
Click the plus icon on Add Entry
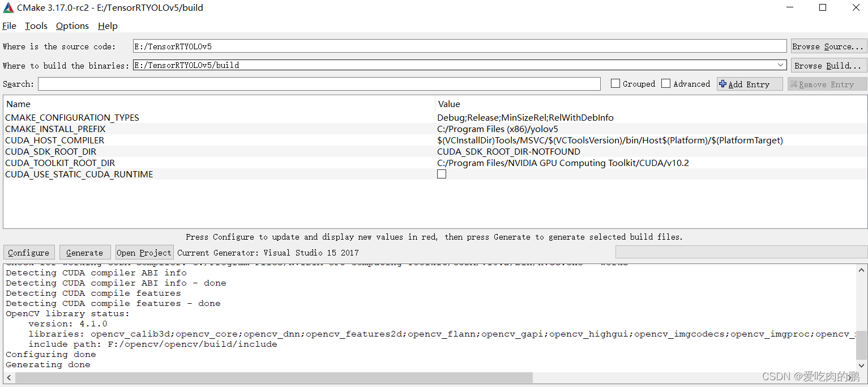pos(724,83)
